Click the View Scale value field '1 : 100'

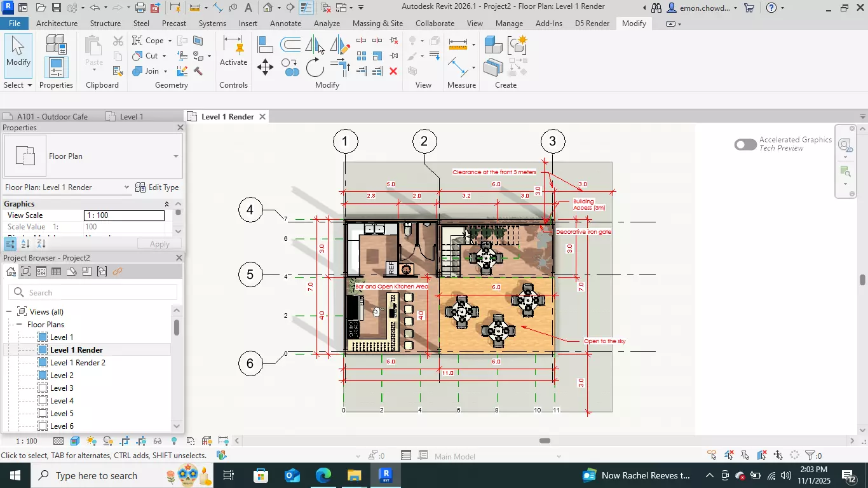click(x=124, y=216)
